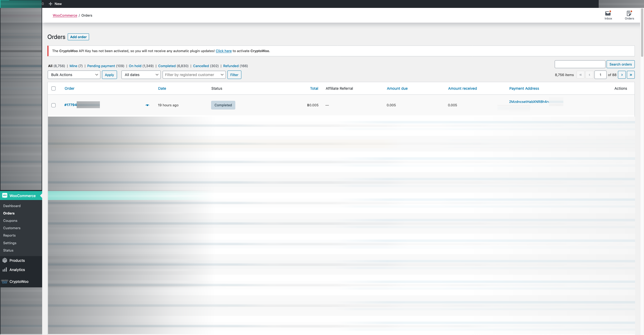
Task: Click the Add order button
Action: [x=78, y=37]
